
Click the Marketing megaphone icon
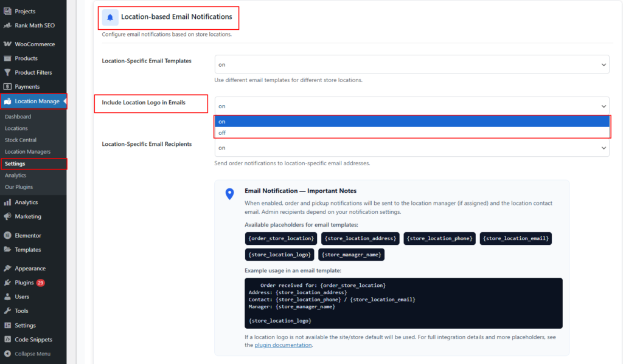tap(7, 216)
